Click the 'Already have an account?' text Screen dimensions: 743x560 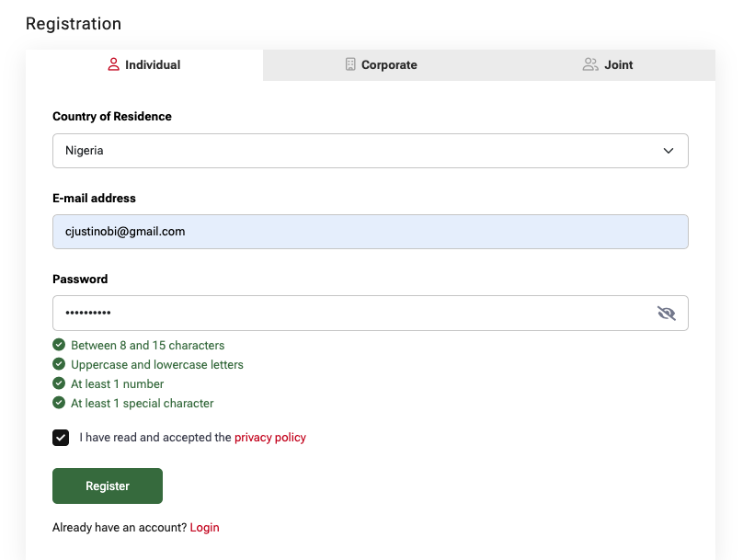click(120, 527)
